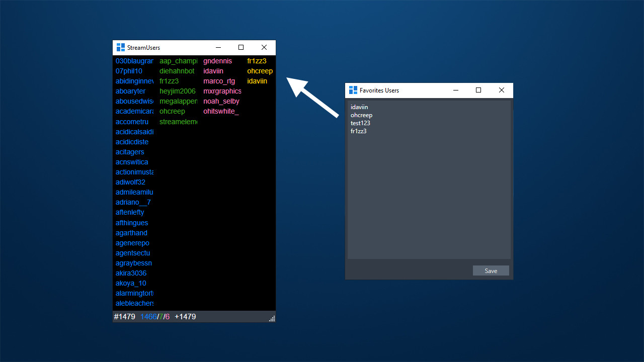Select the pink user gndennis
This screenshot has width=644, height=362.
pyautogui.click(x=217, y=61)
